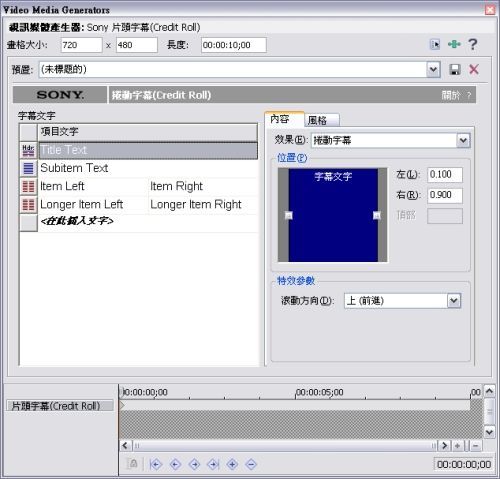500x479 pixels.
Task: Select the 內容 content tab
Action: pyautogui.click(x=284, y=119)
